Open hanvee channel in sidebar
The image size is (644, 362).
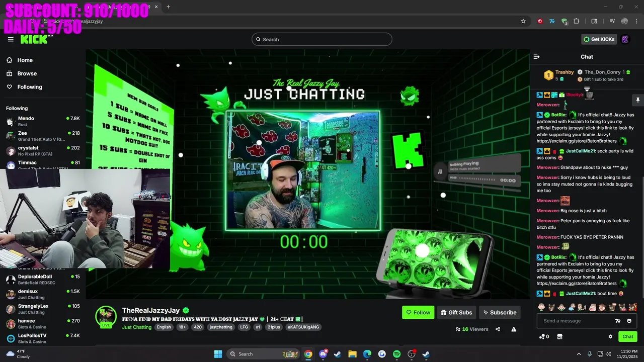[x=43, y=323]
